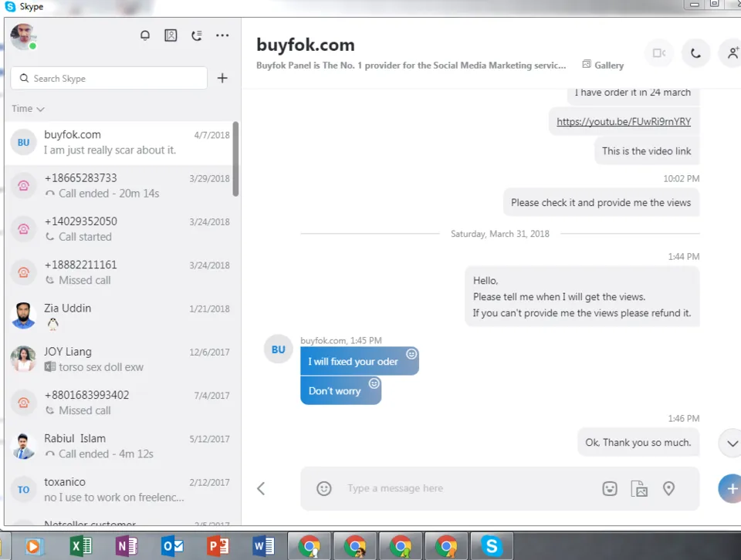
Task: Open OneNote from the taskbar
Action: [x=126, y=546]
